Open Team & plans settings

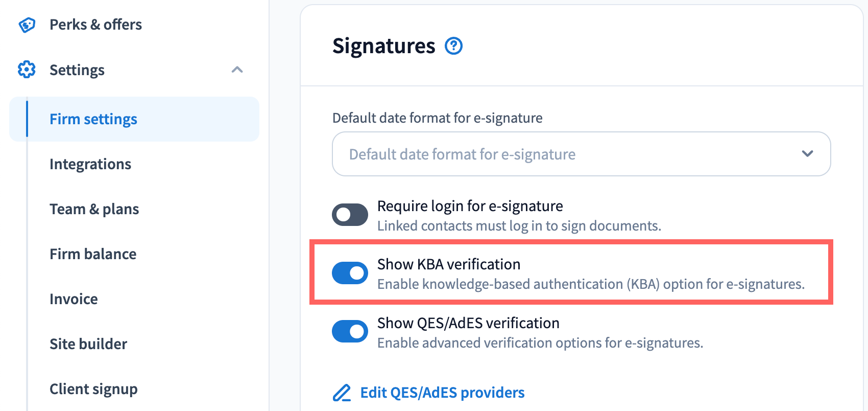pyautogui.click(x=94, y=209)
